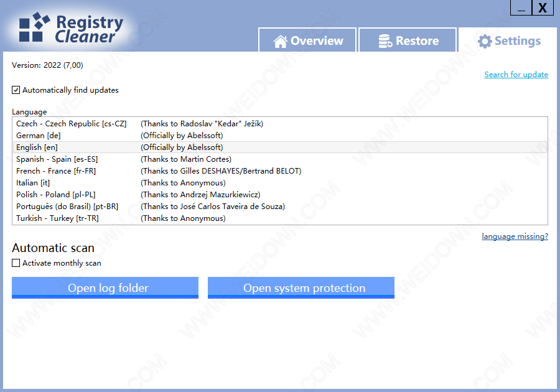Click Thanks to Martin Cortes credit
The height and width of the screenshot is (392, 560).
[x=186, y=159]
